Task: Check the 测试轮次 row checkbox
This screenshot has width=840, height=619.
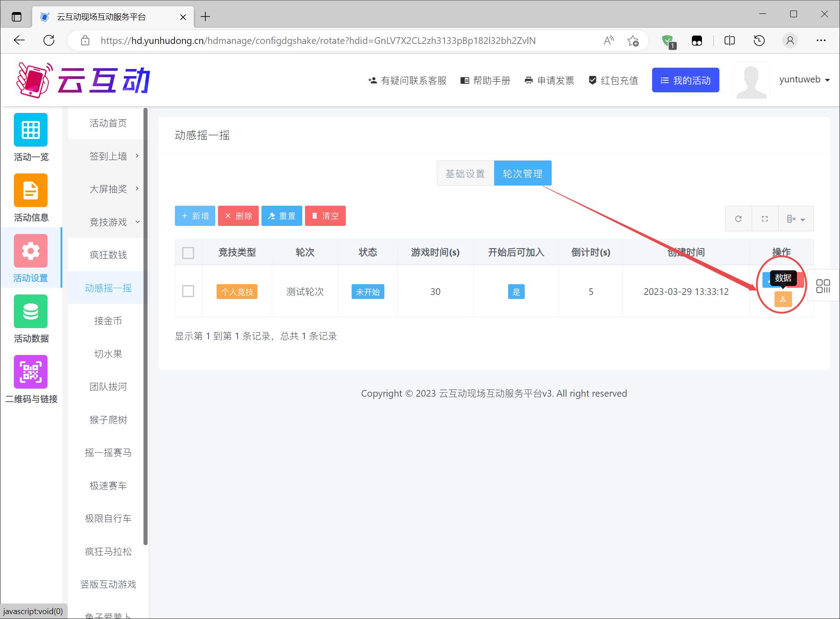Action: click(x=188, y=291)
